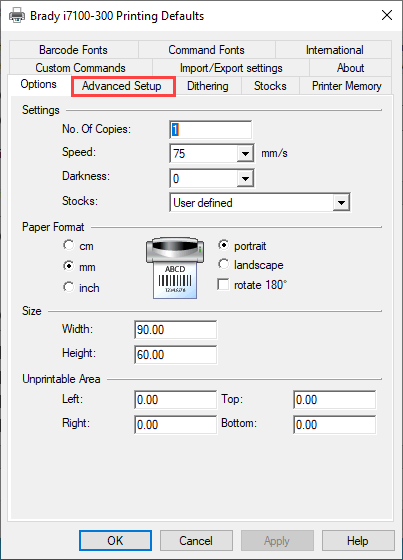Select the mm unit radio button
Viewport: 403px width, 560px height.
(x=68, y=266)
